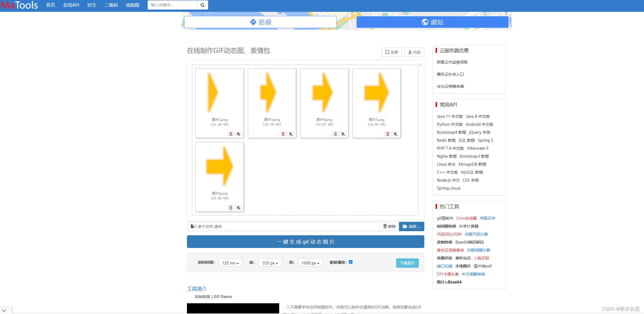Remove 图片6.png using trash icon
Image resolution: width=644 pixels, height=314 pixels.
(231, 208)
